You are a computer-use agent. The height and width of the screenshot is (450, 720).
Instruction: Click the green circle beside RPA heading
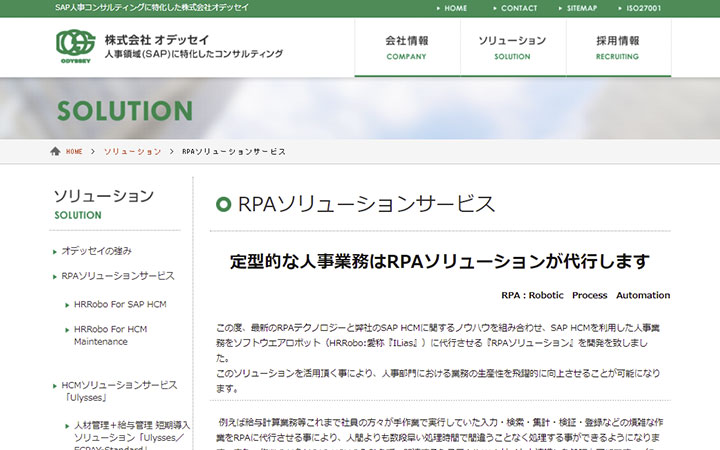[x=224, y=204]
